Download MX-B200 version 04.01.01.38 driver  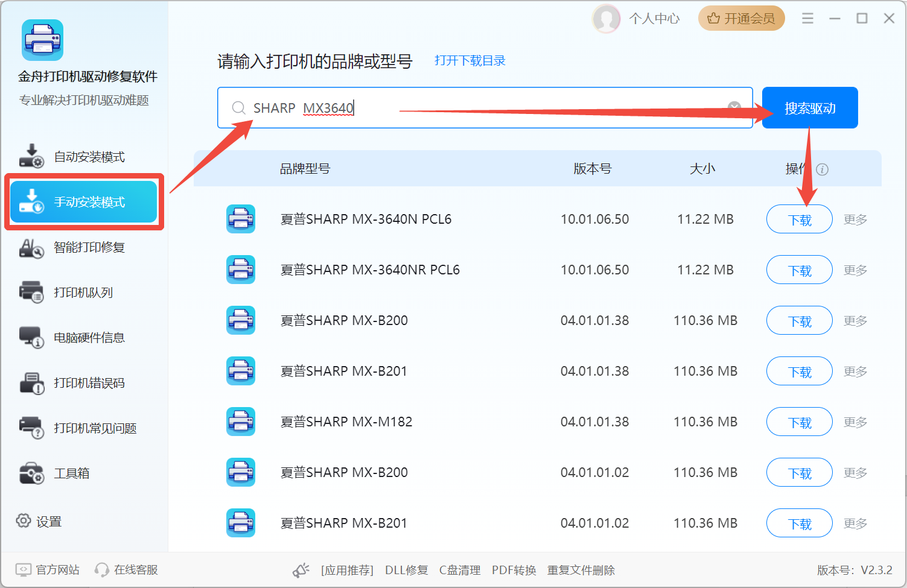[x=800, y=321]
